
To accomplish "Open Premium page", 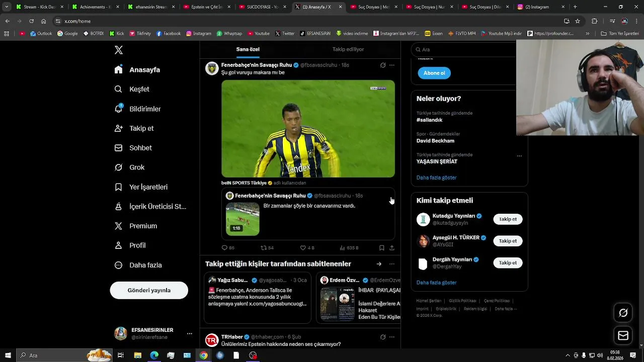I will [x=135, y=226].
